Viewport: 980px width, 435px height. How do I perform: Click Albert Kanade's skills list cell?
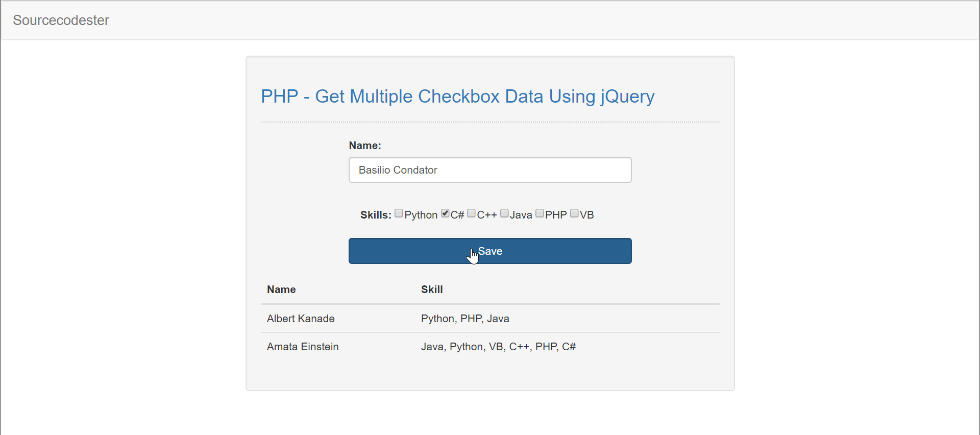[465, 319]
